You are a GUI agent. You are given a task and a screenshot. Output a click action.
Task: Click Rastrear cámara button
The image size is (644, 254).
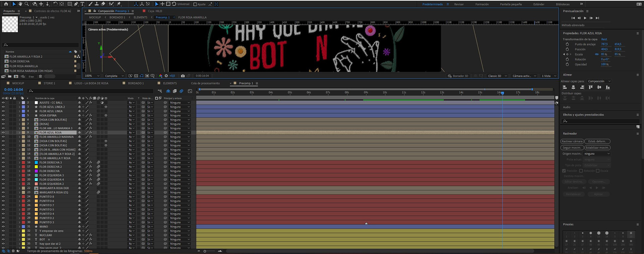point(572,141)
